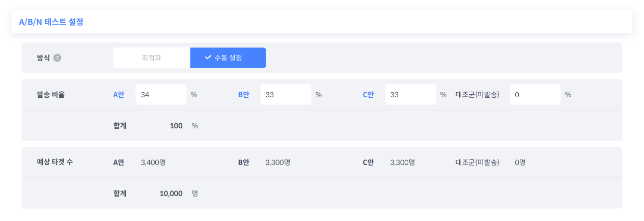Click the 발송 비율 row label

(x=51, y=95)
